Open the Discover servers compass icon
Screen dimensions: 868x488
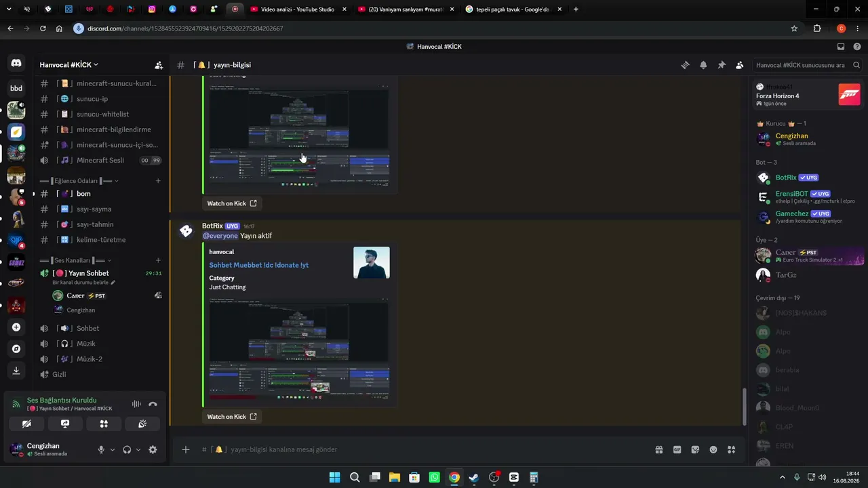click(16, 349)
